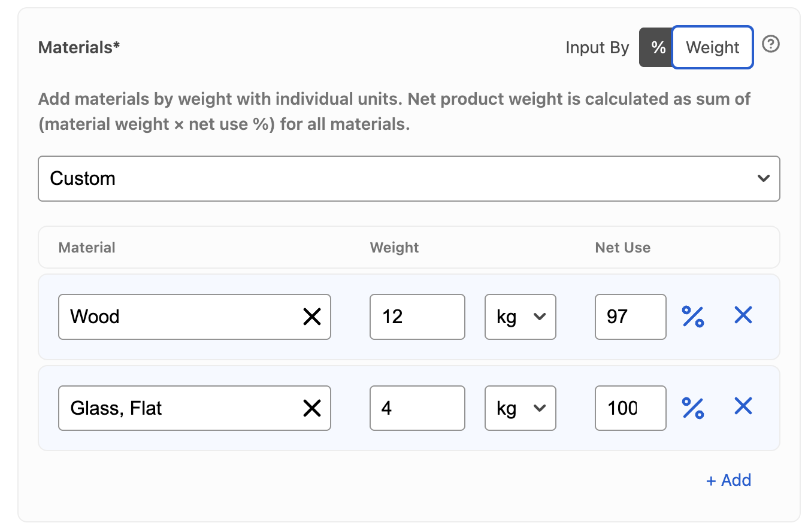Viewport: 808px width, 532px height.
Task: Click the Net Use column header
Action: (x=622, y=248)
